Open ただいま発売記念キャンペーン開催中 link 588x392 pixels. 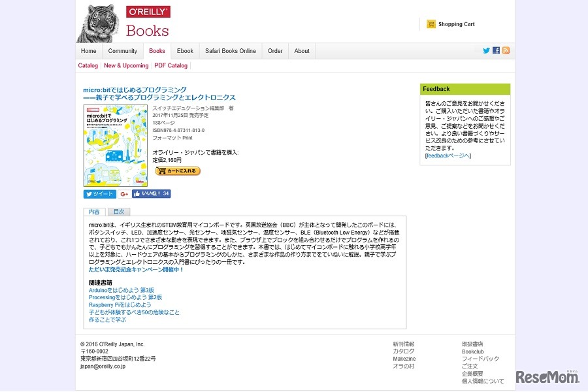pyautogui.click(x=136, y=270)
